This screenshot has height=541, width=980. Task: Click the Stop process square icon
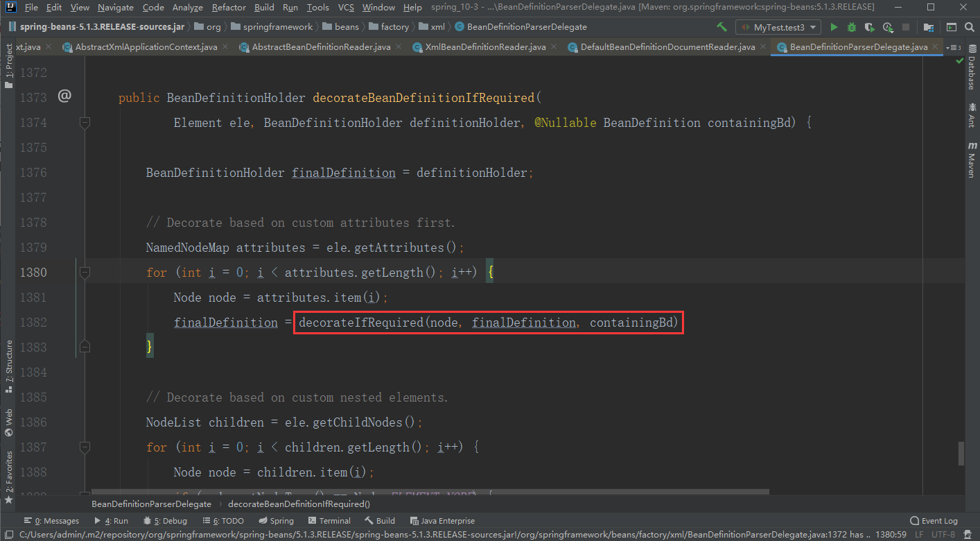point(907,27)
